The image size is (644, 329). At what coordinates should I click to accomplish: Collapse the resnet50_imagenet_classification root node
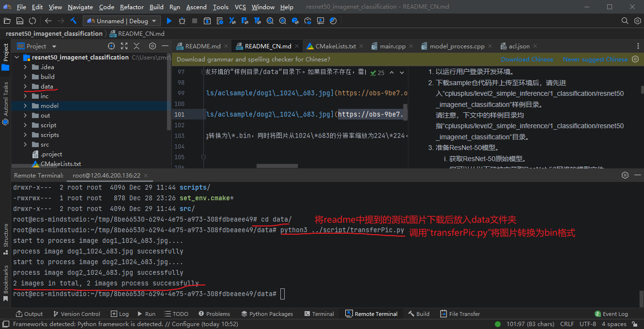(16, 57)
